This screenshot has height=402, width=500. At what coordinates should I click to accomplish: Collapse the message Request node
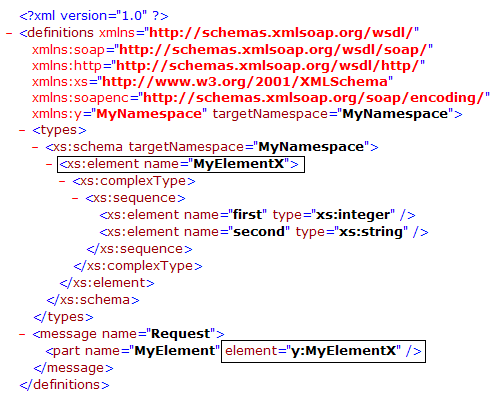[22, 334]
